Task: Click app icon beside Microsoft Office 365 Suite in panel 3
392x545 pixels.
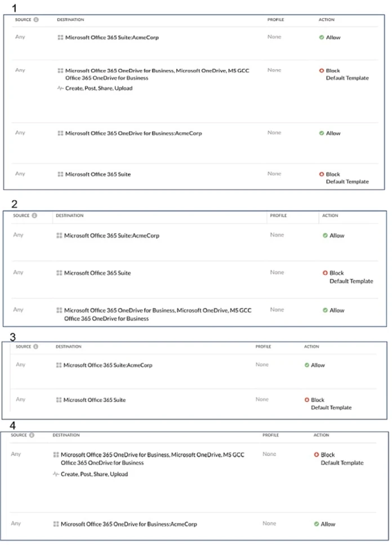Action: click(59, 400)
